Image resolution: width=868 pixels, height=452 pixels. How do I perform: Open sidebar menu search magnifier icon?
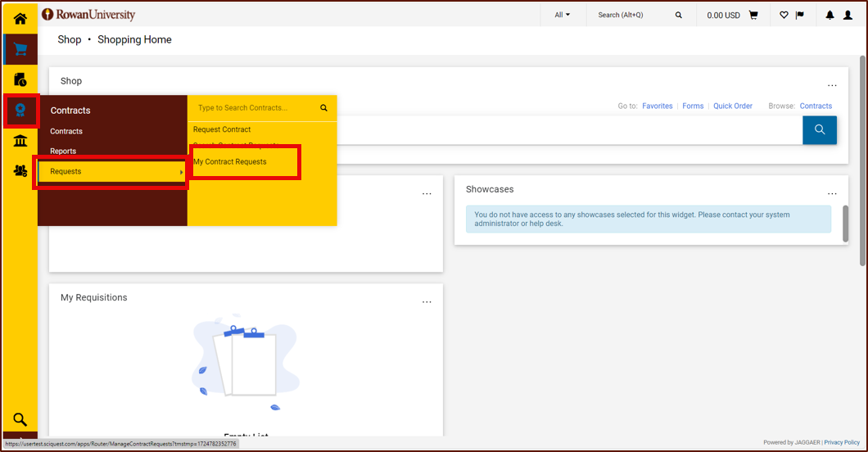pos(20,419)
